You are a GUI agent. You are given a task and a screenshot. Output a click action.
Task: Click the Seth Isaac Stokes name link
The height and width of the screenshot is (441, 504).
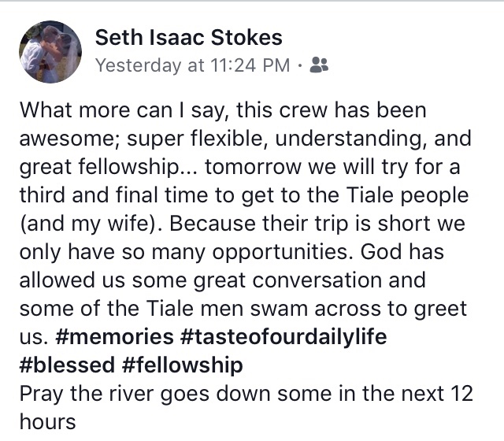coord(188,37)
